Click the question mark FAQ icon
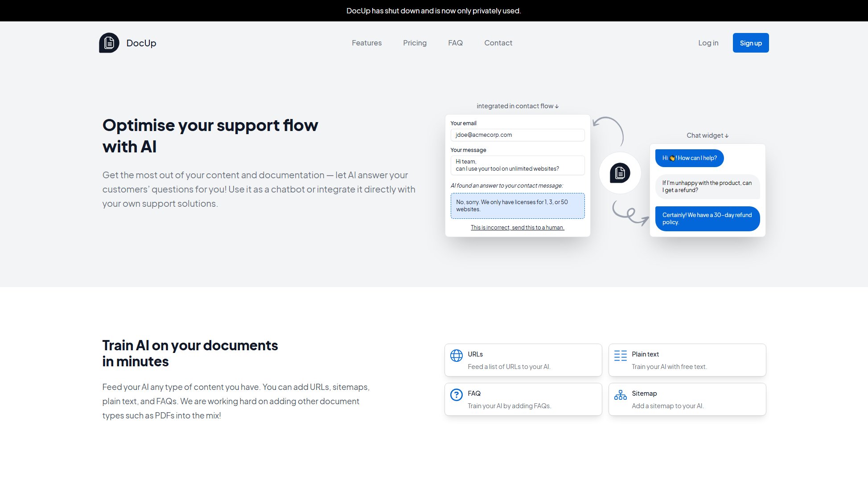868x500 pixels. point(456,395)
